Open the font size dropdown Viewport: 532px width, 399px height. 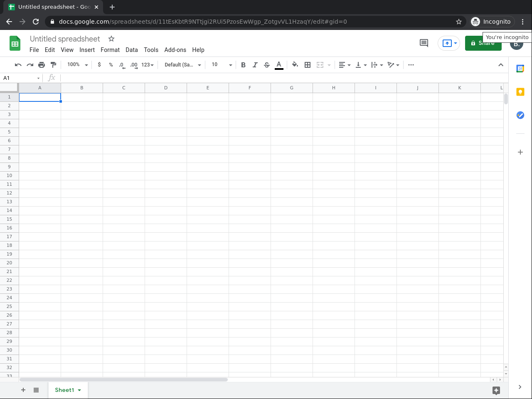222,65
